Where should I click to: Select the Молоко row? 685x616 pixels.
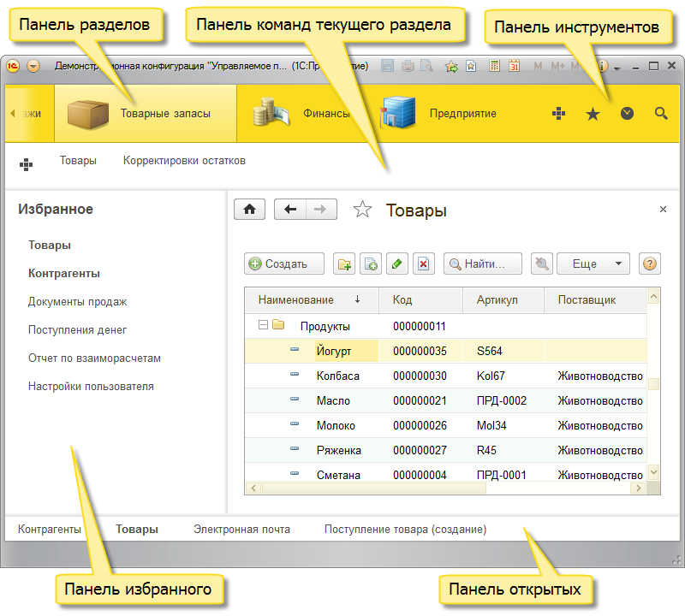click(445, 426)
